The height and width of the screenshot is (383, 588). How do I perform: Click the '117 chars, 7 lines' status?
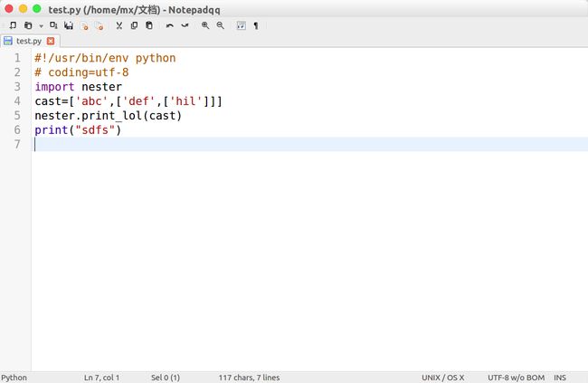click(x=249, y=378)
